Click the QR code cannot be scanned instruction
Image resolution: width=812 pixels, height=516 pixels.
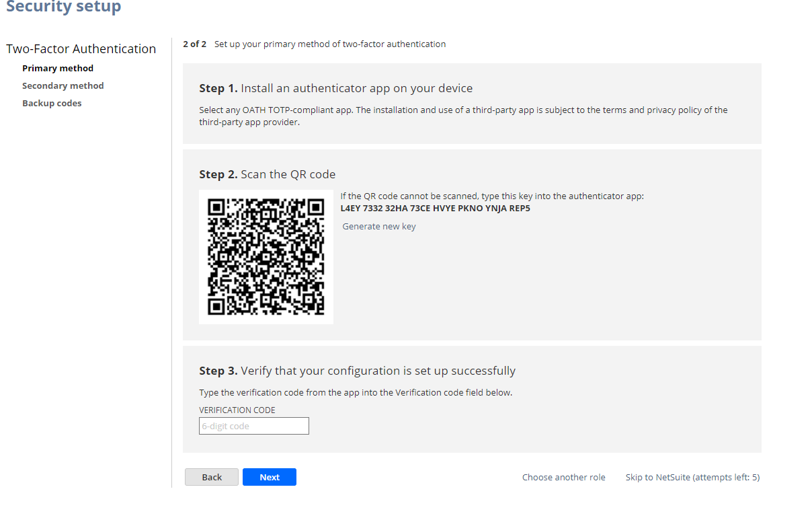click(491, 196)
